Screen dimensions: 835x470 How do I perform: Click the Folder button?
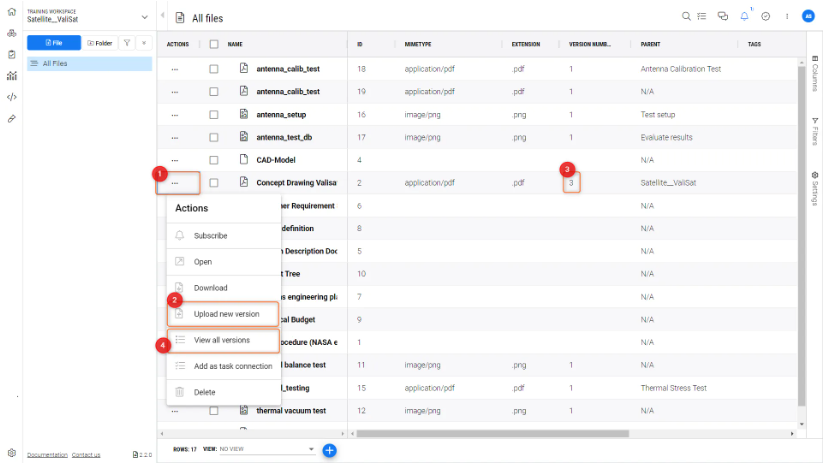point(100,43)
